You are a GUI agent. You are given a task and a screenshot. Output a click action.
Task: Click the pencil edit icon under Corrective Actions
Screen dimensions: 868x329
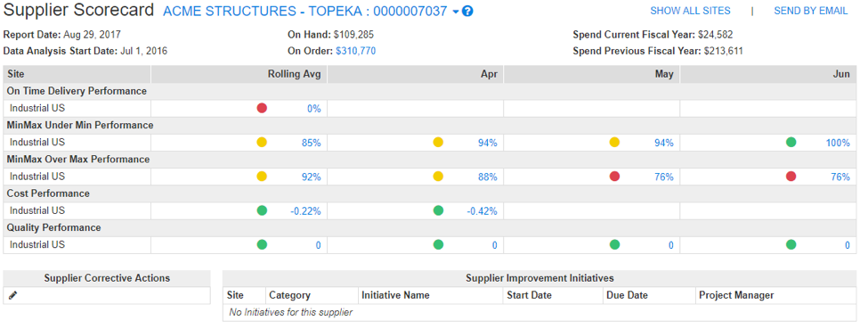[13, 296]
